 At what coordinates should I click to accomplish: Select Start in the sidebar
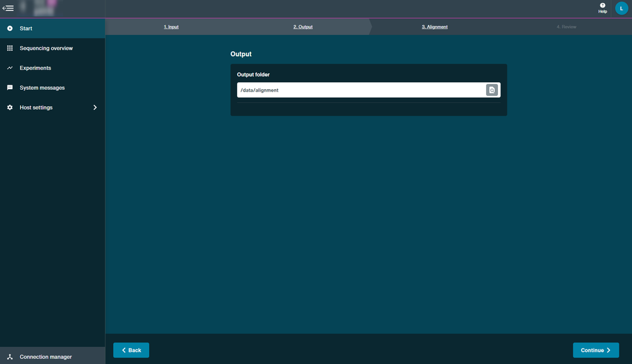(52, 28)
